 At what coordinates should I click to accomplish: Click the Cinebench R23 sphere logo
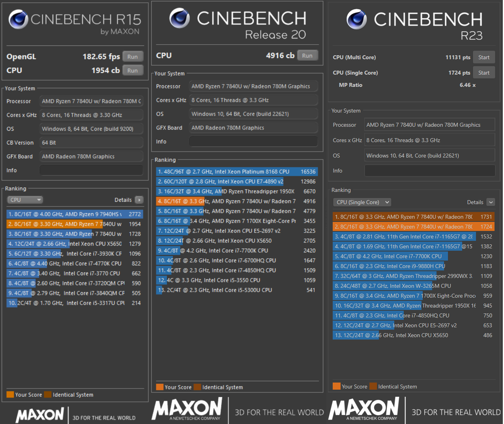[x=357, y=19]
